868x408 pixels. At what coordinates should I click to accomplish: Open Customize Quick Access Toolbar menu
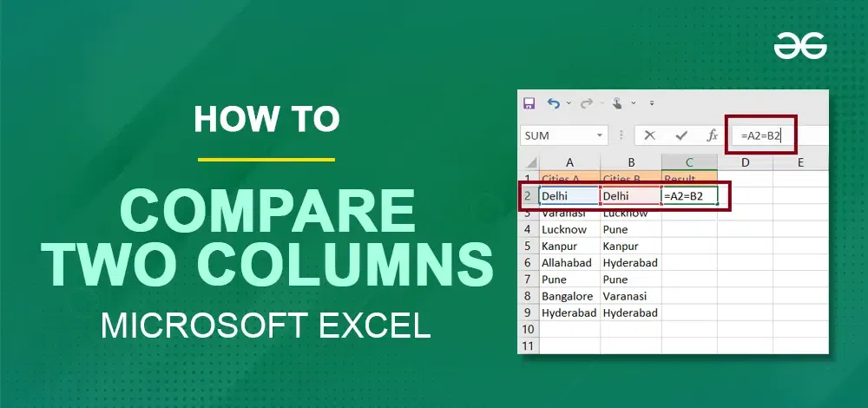click(x=652, y=103)
